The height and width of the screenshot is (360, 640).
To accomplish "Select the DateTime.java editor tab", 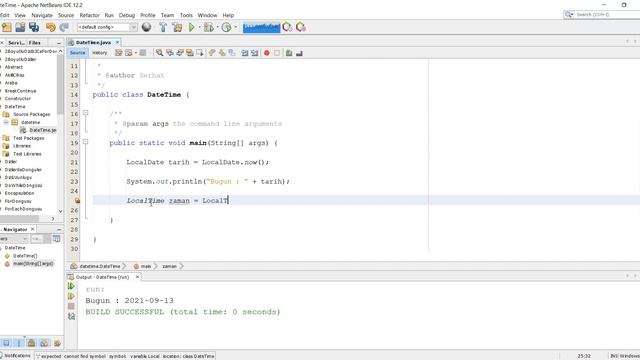I will click(93, 42).
